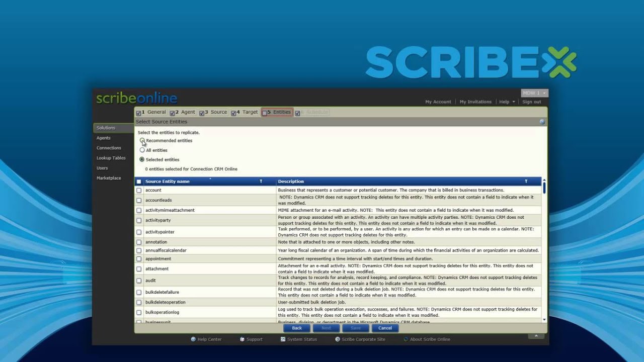Check the account entity checkbox
Image resolution: width=644 pixels, height=362 pixels.
(x=139, y=191)
